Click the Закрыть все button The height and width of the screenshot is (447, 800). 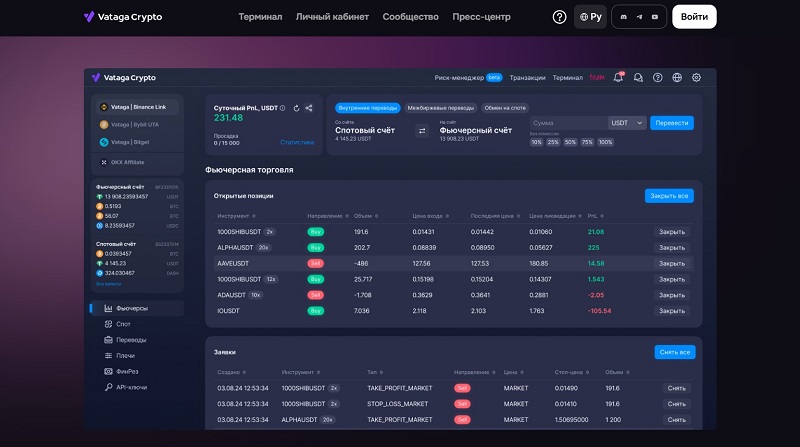669,196
